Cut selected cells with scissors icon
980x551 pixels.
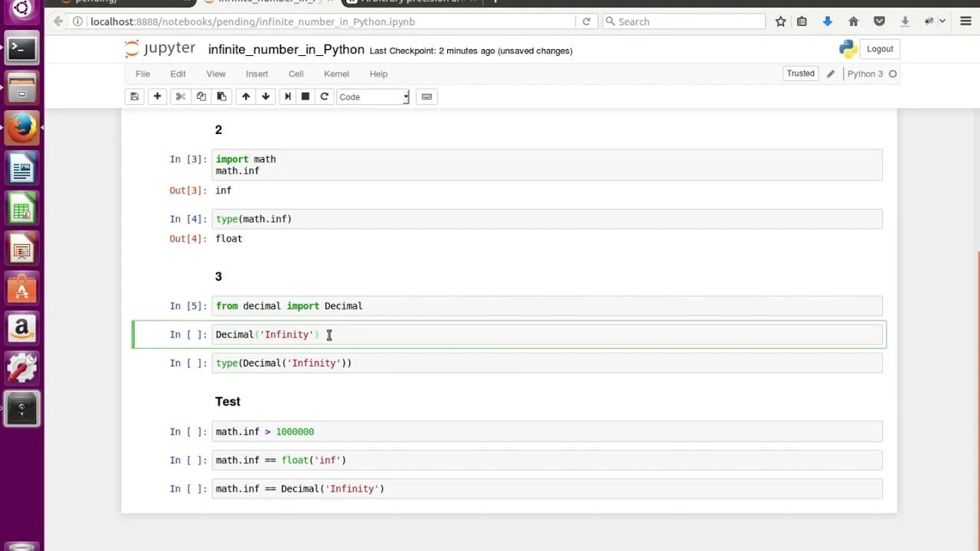[181, 96]
